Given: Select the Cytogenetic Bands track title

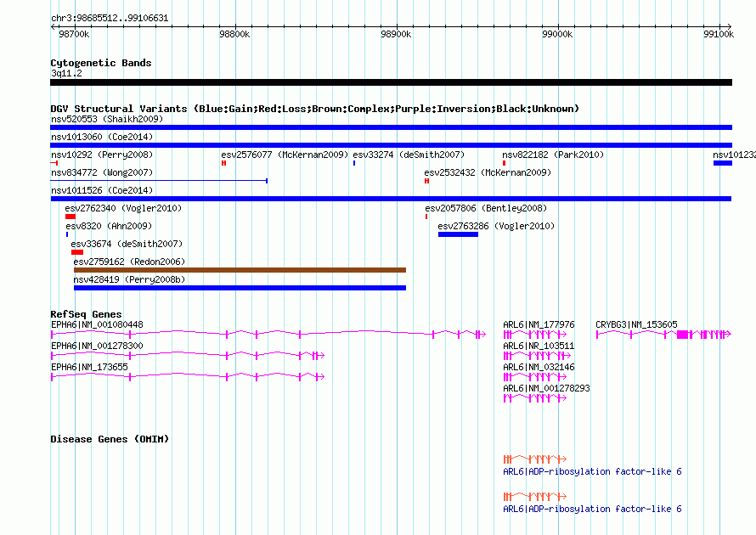Looking at the screenshot, I should point(101,63).
